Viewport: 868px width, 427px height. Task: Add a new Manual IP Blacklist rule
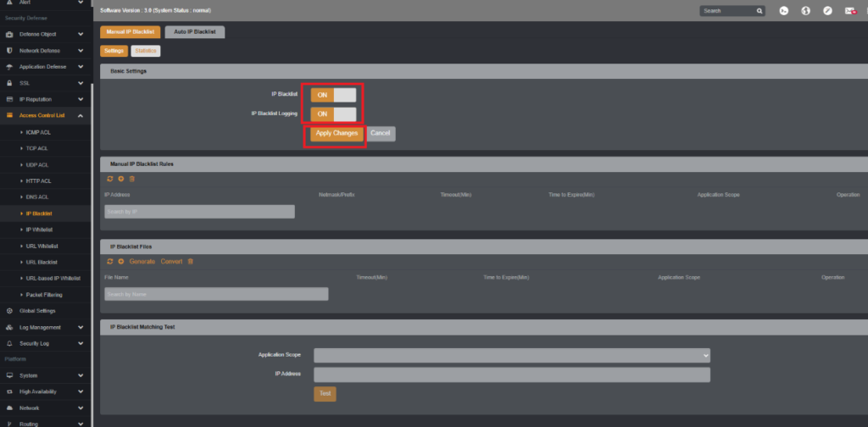[120, 180]
